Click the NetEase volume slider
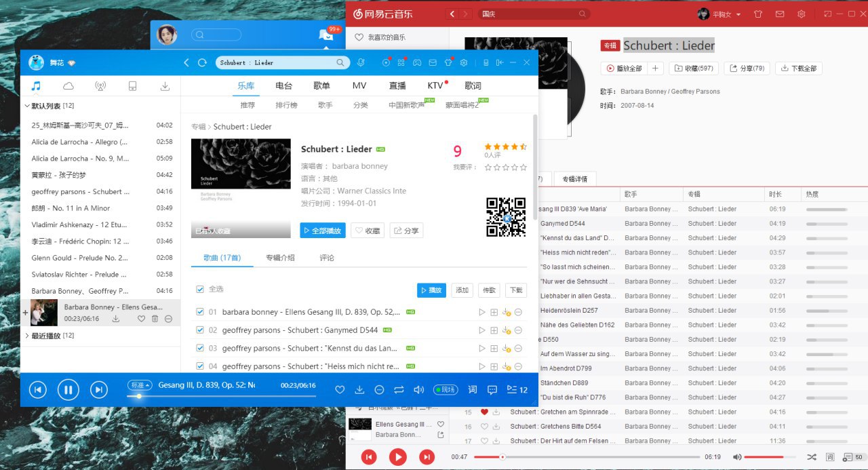Screen dimensions: 868x470 [768, 457]
